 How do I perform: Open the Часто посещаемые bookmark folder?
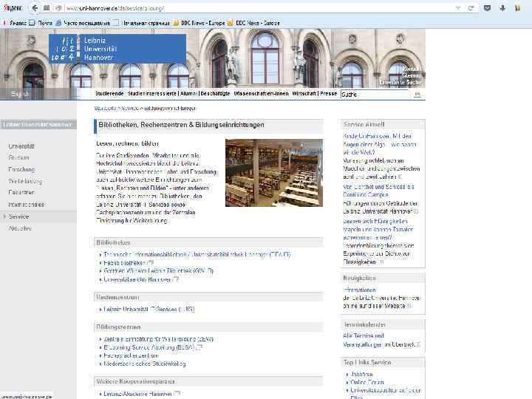click(x=83, y=23)
